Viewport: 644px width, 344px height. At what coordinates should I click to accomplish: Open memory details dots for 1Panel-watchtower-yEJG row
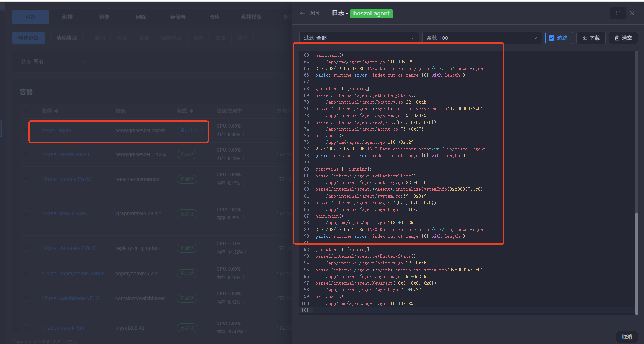pos(243,302)
